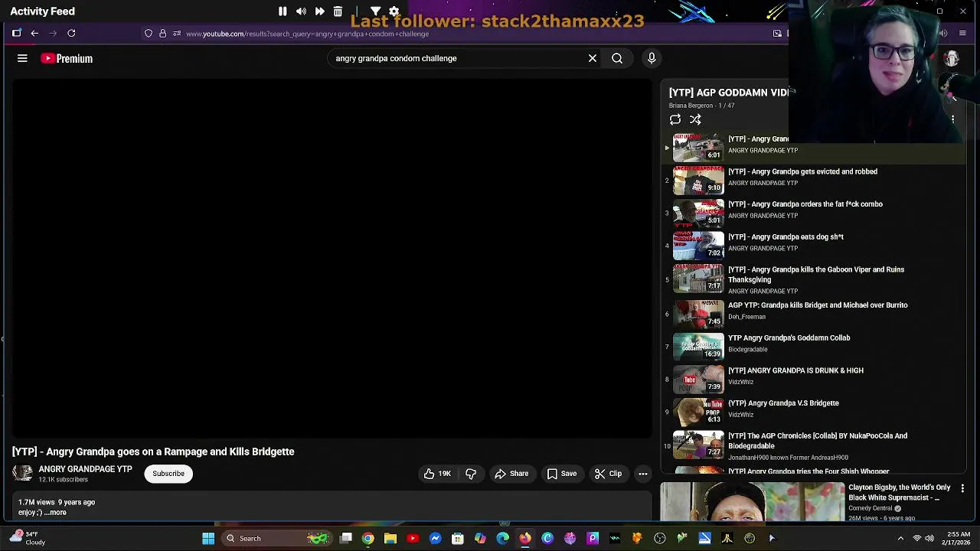The height and width of the screenshot is (551, 980).
Task: Show hidden system tray icons
Action: pos(900,538)
